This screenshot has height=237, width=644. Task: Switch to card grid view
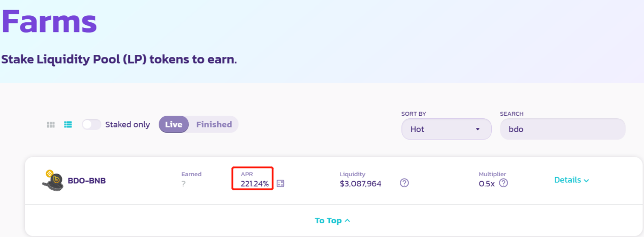point(51,124)
